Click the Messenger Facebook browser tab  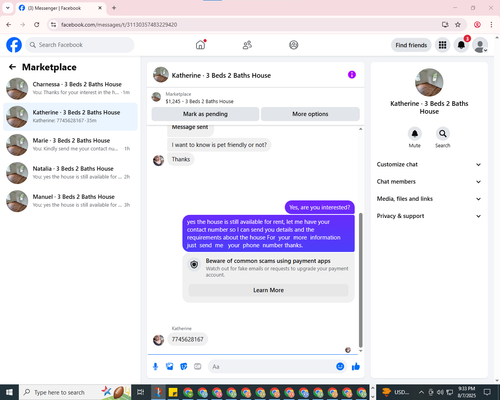[x=61, y=8]
